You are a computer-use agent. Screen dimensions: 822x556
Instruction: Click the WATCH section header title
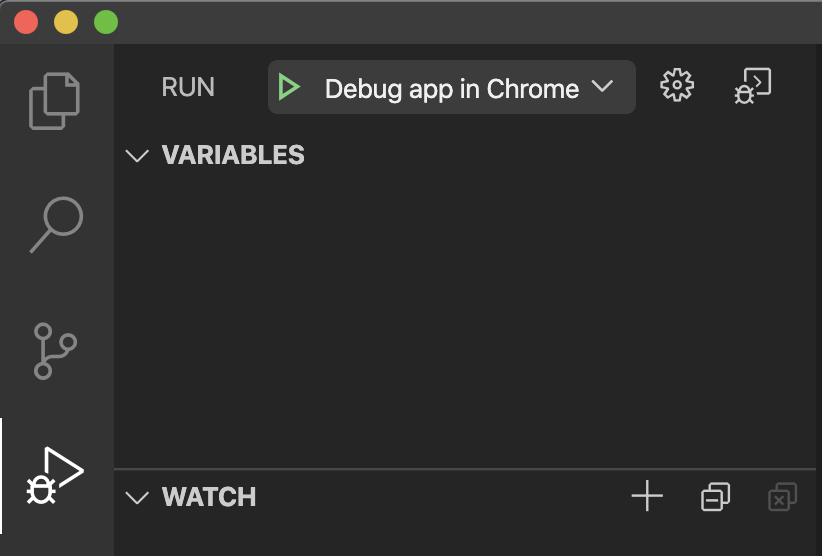point(209,497)
